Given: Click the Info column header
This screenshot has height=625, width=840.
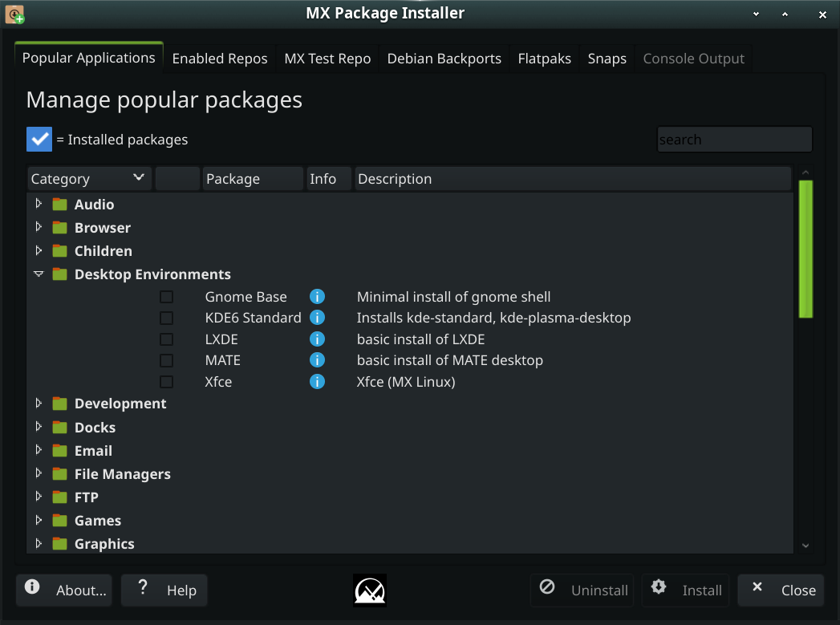Looking at the screenshot, I should (329, 178).
